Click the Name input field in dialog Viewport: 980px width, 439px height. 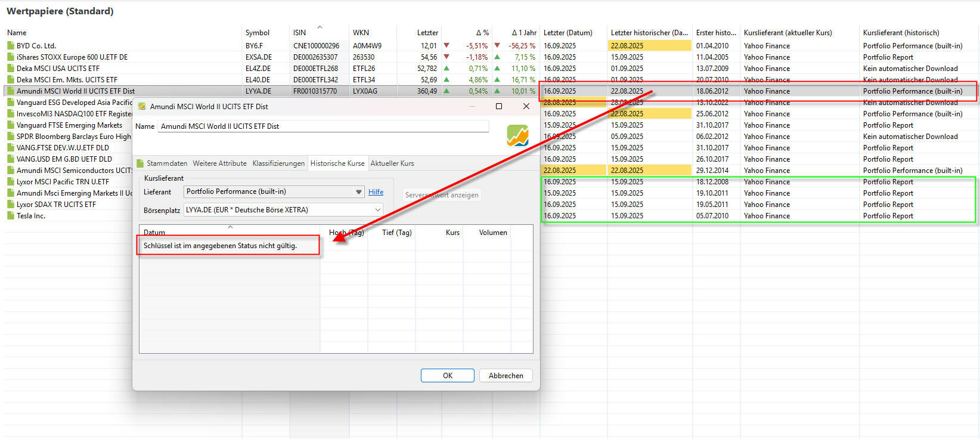pyautogui.click(x=323, y=126)
